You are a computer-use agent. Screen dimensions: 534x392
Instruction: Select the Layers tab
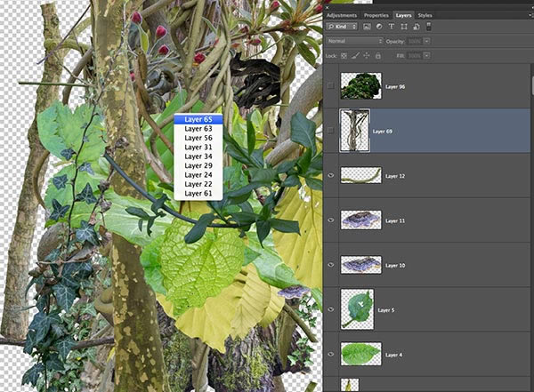403,15
